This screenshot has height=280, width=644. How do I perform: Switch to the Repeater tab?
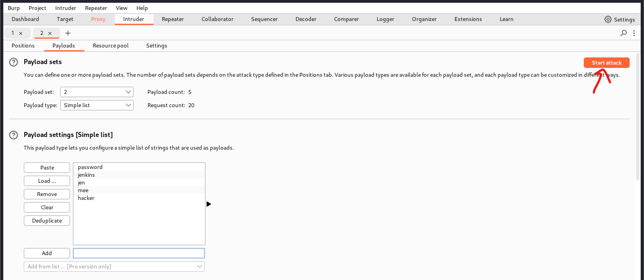click(173, 19)
